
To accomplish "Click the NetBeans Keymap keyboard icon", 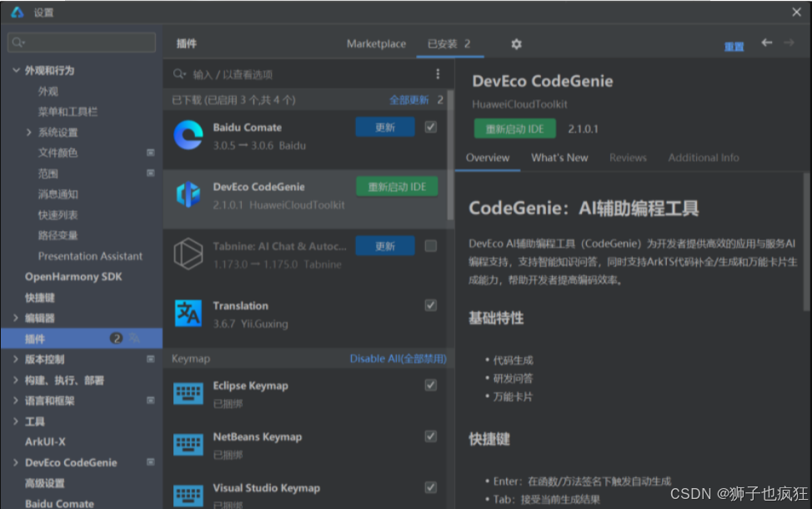I will tap(188, 445).
